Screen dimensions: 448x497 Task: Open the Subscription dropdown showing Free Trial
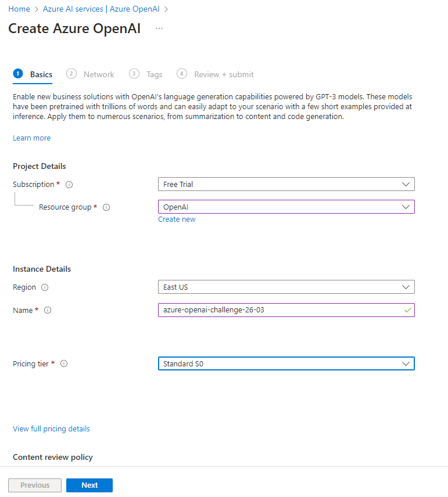tap(286, 184)
